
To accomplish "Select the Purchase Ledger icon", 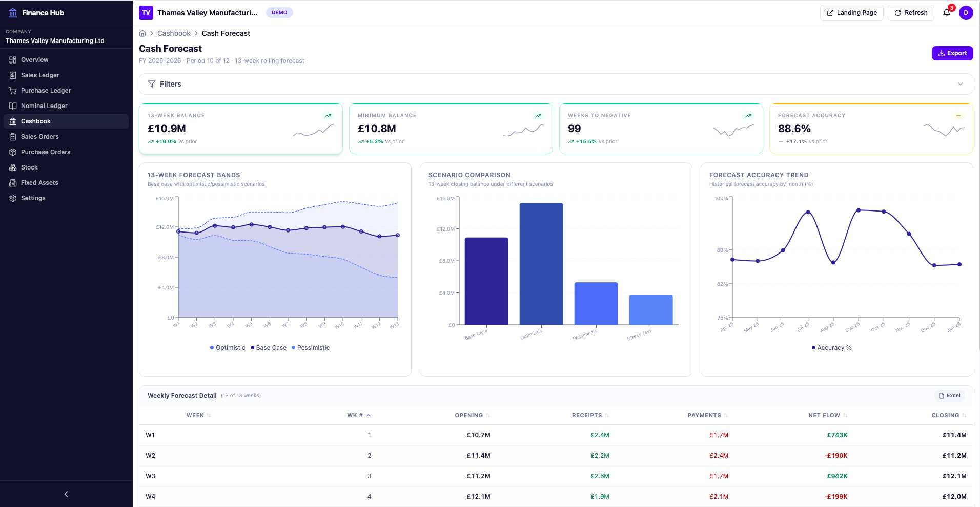I will (x=12, y=91).
